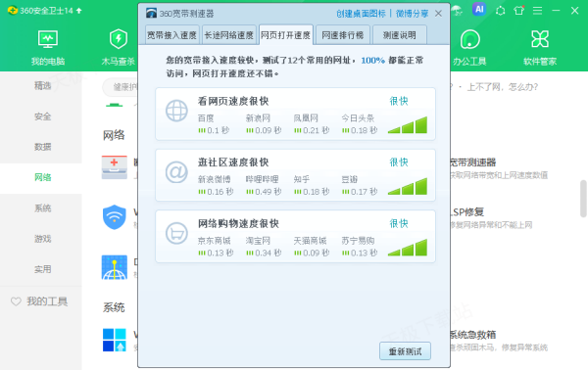
Task: Click the first-aid kit network tool icon
Action: click(115, 167)
